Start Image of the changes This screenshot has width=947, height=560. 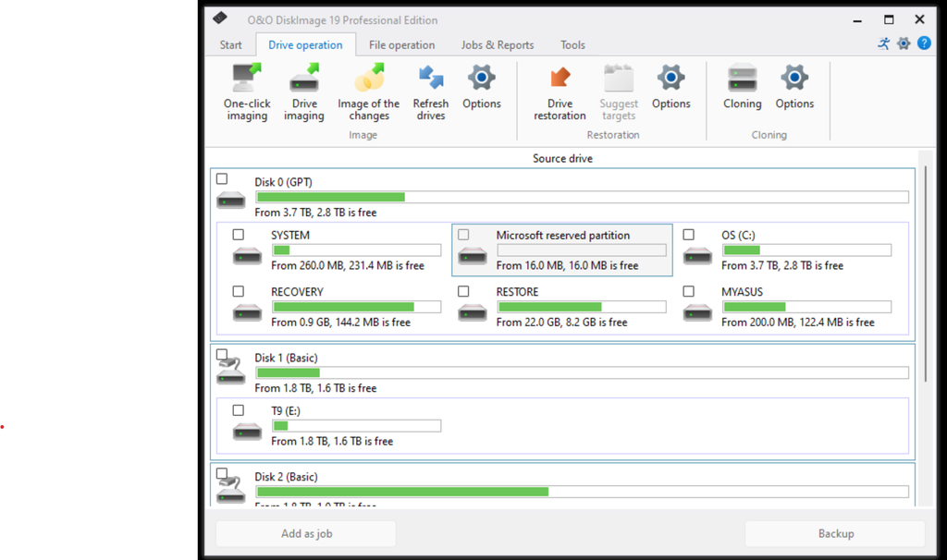click(368, 91)
